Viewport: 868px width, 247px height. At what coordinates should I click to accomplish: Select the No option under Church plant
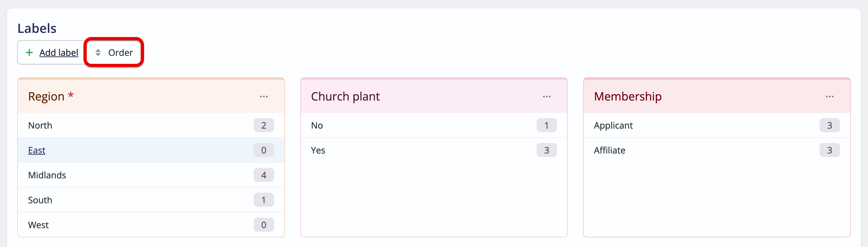pos(316,125)
